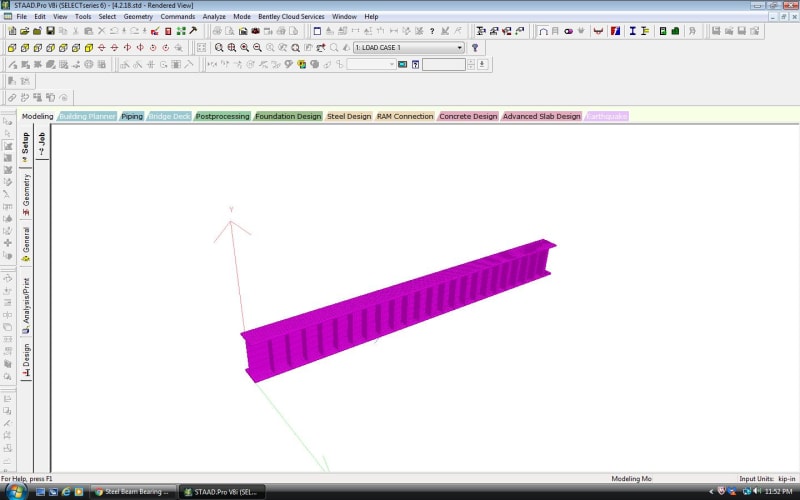Click the blue-framed window icon in the top toolbar
The width and height of the screenshot is (800, 500).
pos(317,31)
